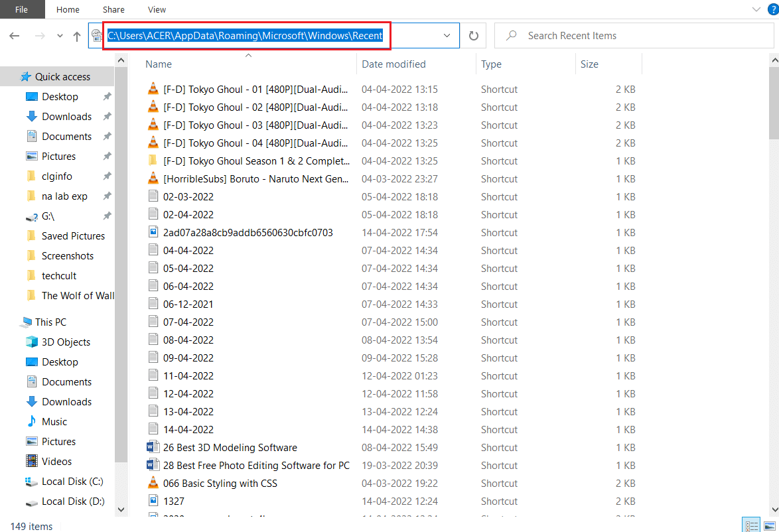Viewport: 779px width, 532px height.
Task: Select VLC icon of Tokyo Ghoul - 01
Action: [x=153, y=89]
